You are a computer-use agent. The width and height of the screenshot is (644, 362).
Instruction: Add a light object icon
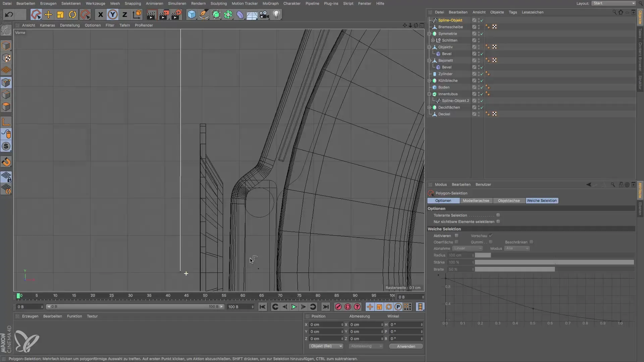coord(276,15)
